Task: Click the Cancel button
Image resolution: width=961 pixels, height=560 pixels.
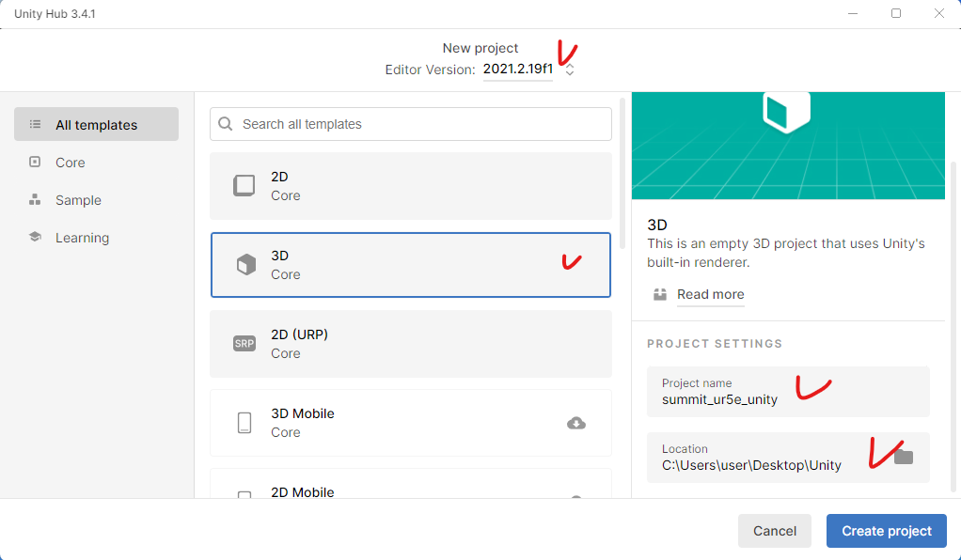Action: click(775, 531)
